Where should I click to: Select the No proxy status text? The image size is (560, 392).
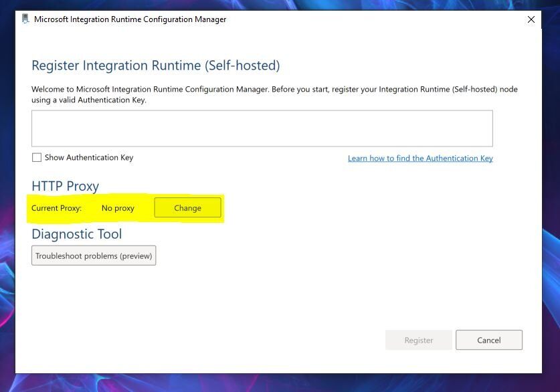(x=118, y=208)
